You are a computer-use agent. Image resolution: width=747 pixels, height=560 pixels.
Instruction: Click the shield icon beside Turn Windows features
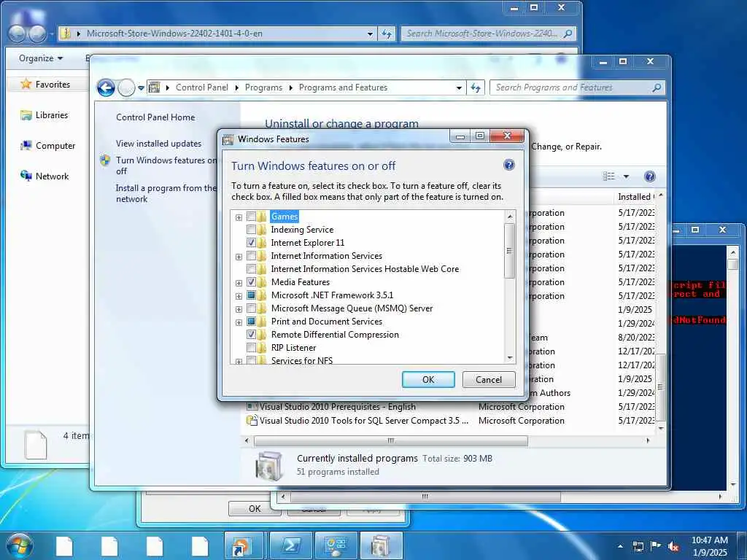(x=105, y=160)
